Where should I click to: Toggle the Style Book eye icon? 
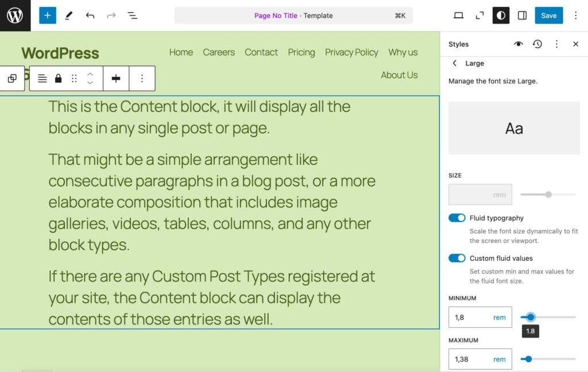coord(519,44)
